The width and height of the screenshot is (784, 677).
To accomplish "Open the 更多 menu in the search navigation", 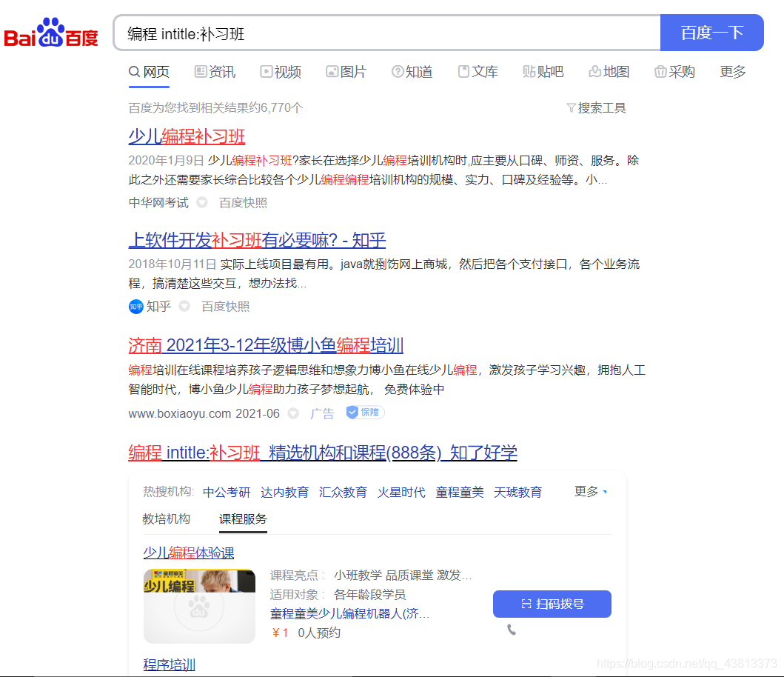I will 732,72.
